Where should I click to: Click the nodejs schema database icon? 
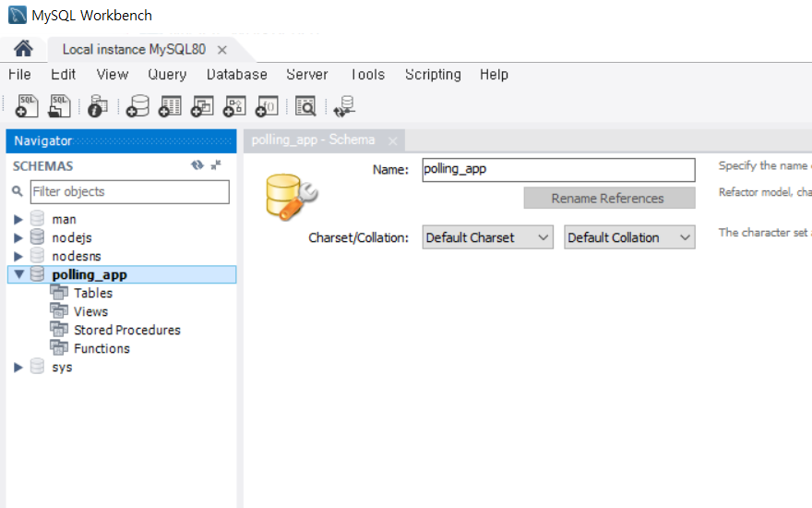[37, 236]
